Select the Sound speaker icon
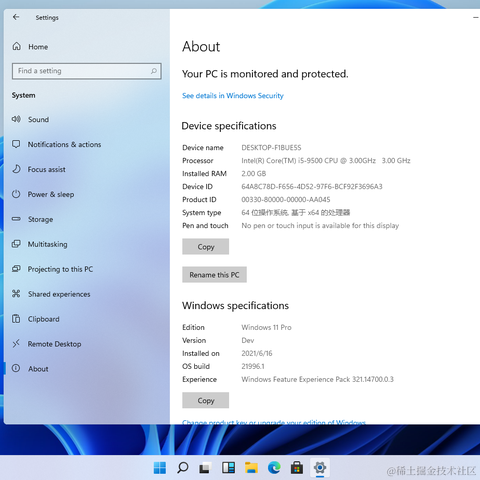This screenshot has height=480, width=480. click(x=16, y=119)
